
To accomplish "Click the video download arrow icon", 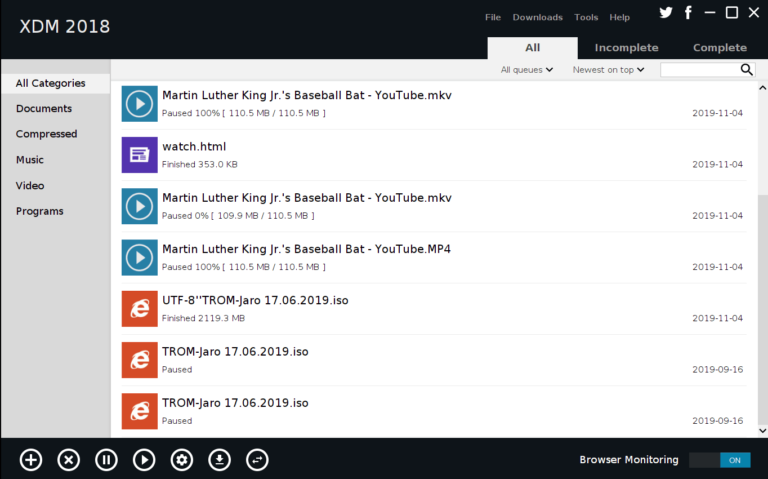I will tap(219, 460).
